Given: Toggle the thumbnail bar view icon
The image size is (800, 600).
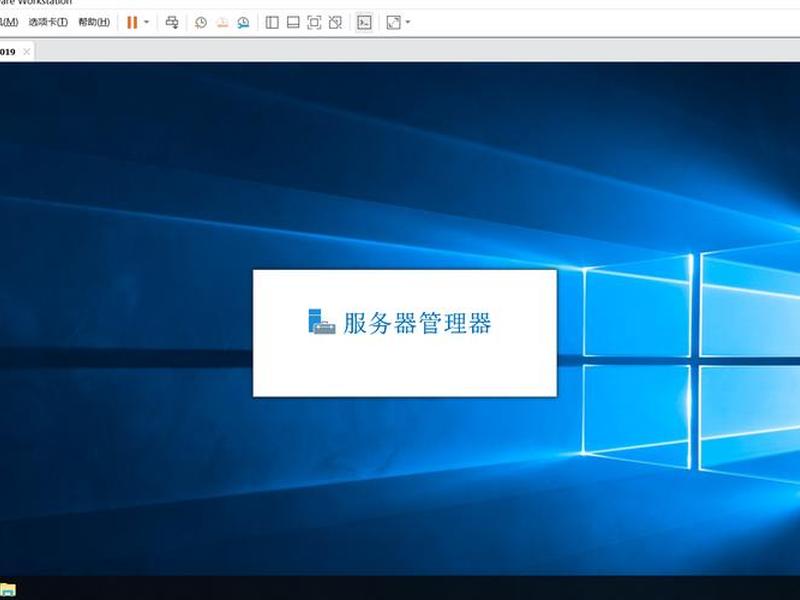Looking at the screenshot, I should (x=293, y=22).
